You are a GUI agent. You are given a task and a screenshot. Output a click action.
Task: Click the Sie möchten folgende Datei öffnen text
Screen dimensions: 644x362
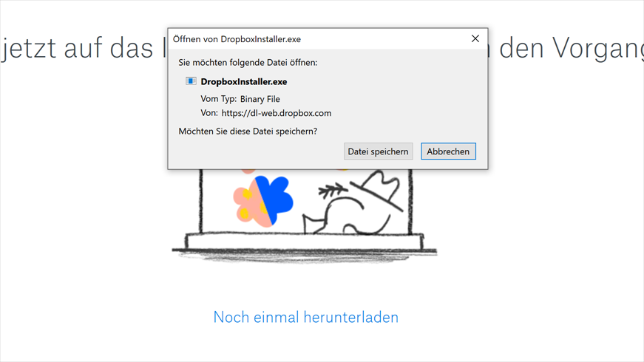(x=248, y=63)
